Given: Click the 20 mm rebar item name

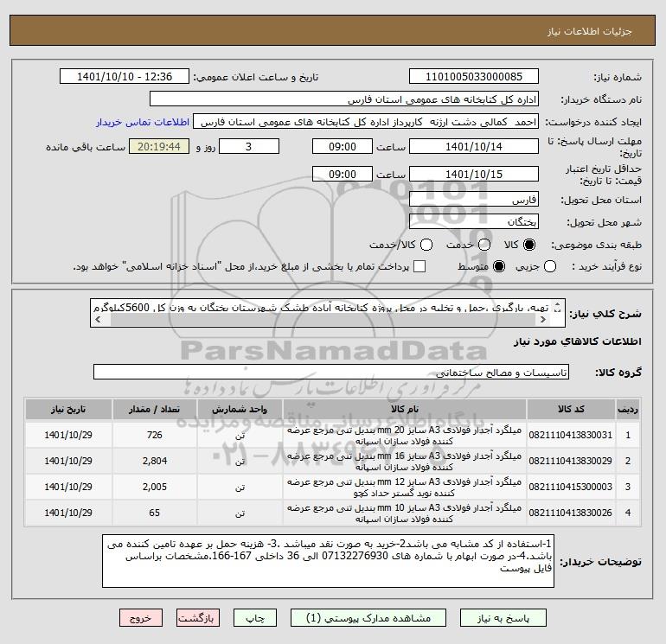Looking at the screenshot, I should coord(405,436).
